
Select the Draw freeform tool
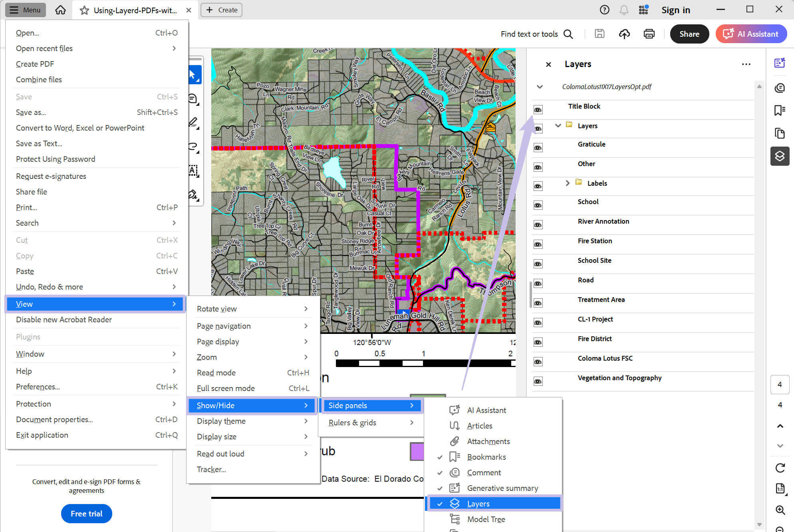[193, 147]
